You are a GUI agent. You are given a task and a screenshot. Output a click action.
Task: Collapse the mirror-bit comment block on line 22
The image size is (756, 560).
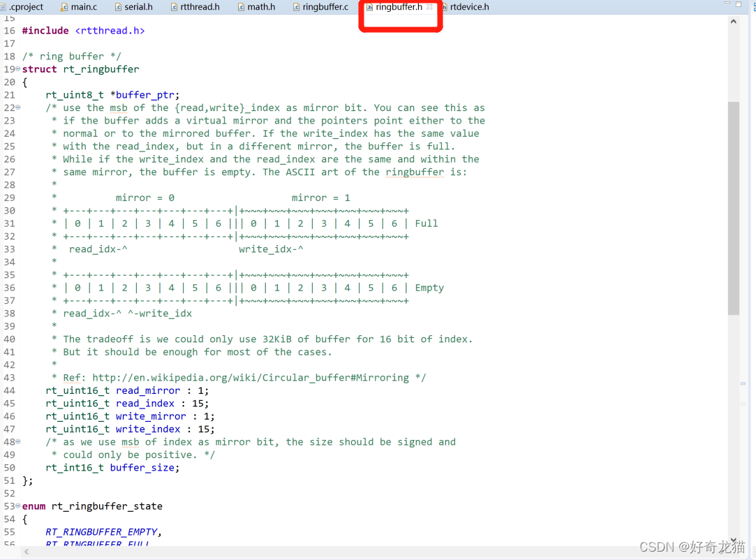pyautogui.click(x=18, y=108)
